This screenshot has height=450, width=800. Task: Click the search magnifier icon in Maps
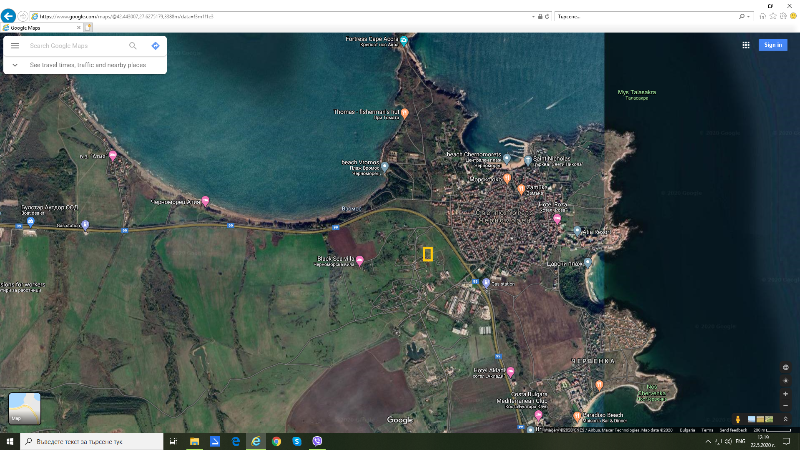133,46
